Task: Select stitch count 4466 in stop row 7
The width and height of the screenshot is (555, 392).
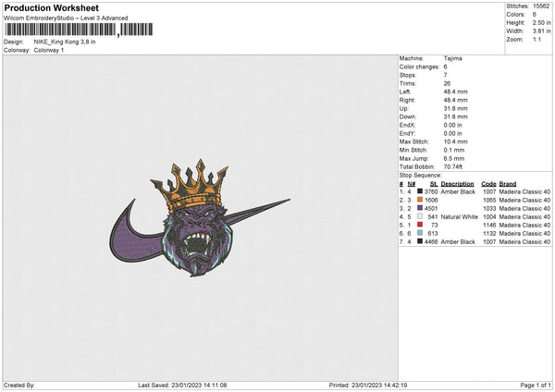Action: pyautogui.click(x=431, y=241)
